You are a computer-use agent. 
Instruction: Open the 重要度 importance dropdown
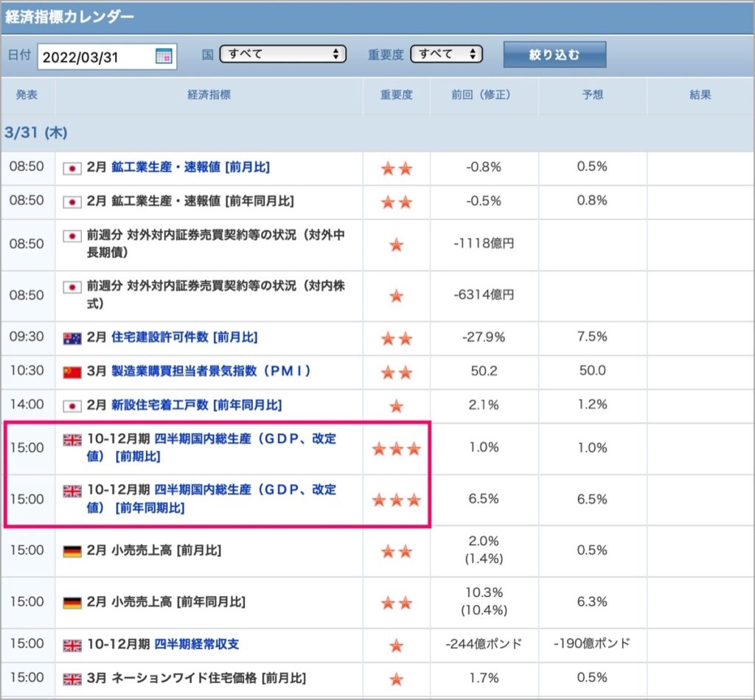point(446,54)
